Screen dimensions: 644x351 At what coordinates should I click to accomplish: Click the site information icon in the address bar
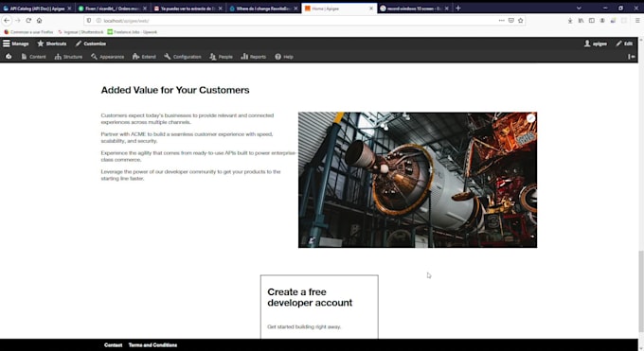(98, 21)
